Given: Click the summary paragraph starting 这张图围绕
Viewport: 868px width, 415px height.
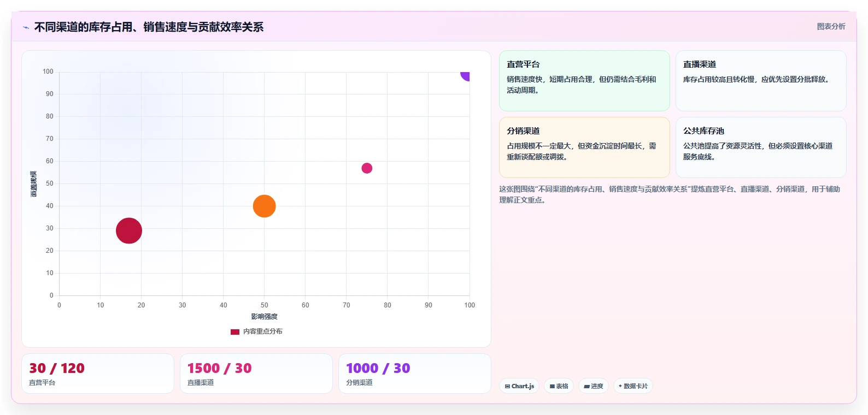Looking at the screenshot, I should point(670,194).
